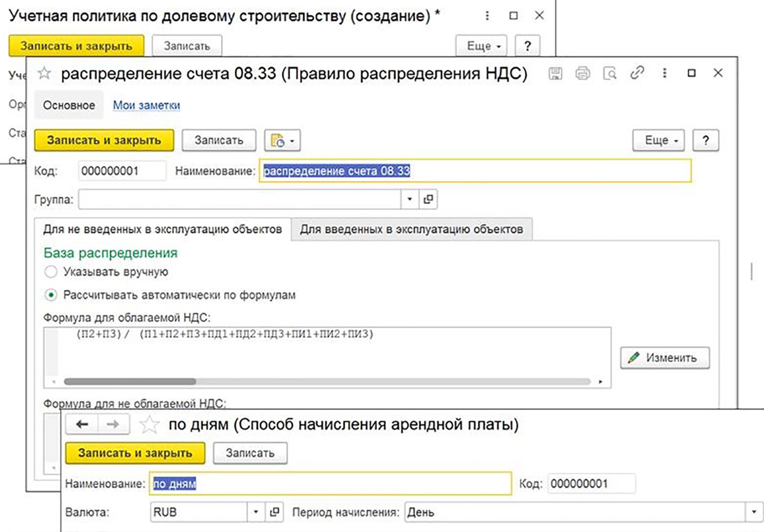Screen dimensions: 764x532
Task: Switch to 'Для не введенных в эксплуатацию объектов' tab
Action: 163,229
